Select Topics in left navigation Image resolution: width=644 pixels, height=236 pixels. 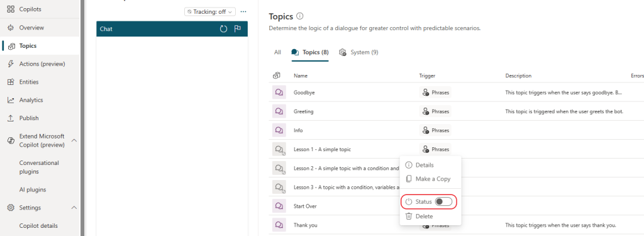[x=28, y=46]
